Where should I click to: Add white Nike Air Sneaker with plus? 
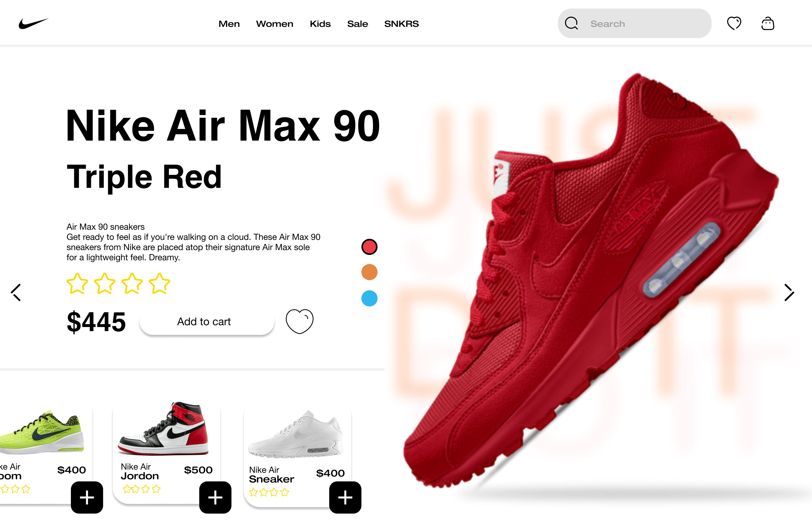point(345,497)
